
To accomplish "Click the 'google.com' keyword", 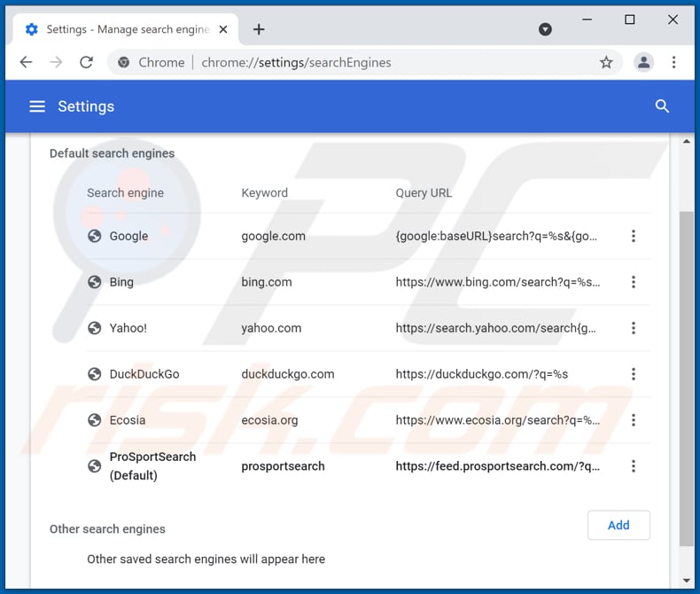I will click(273, 236).
